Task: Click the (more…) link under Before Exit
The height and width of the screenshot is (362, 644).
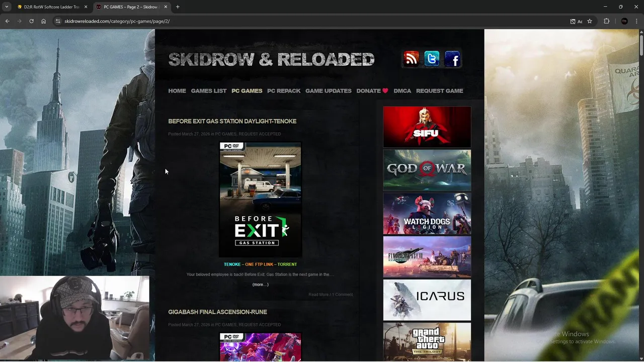Action: click(261, 285)
